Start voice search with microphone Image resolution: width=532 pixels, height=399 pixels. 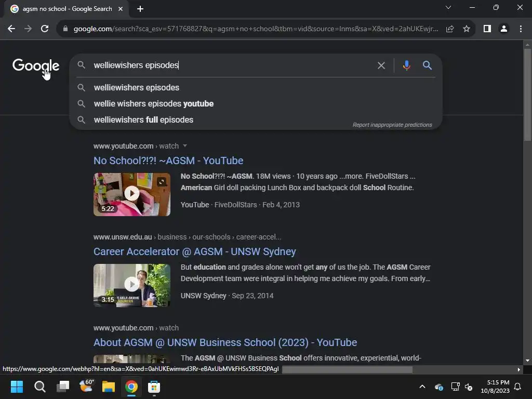click(x=406, y=65)
